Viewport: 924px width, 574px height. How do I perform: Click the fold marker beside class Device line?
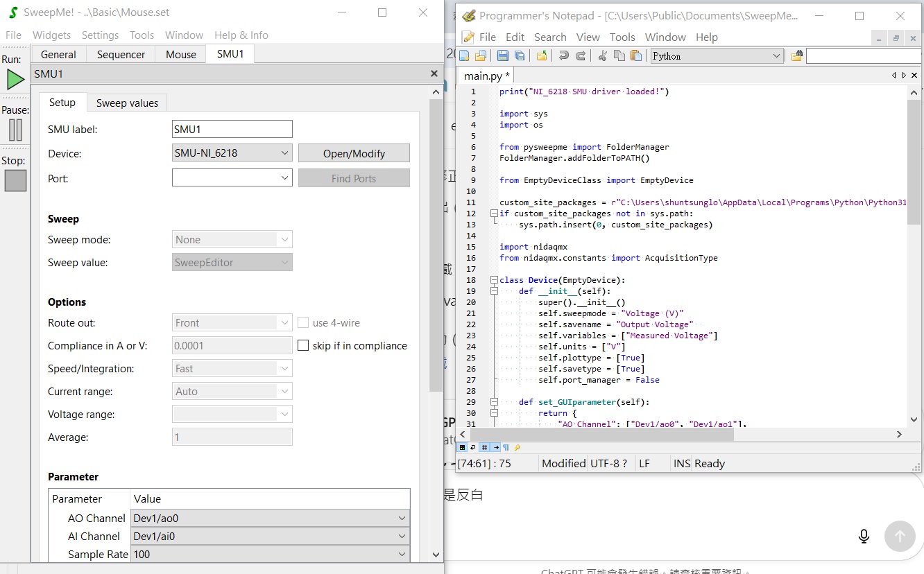coord(493,280)
